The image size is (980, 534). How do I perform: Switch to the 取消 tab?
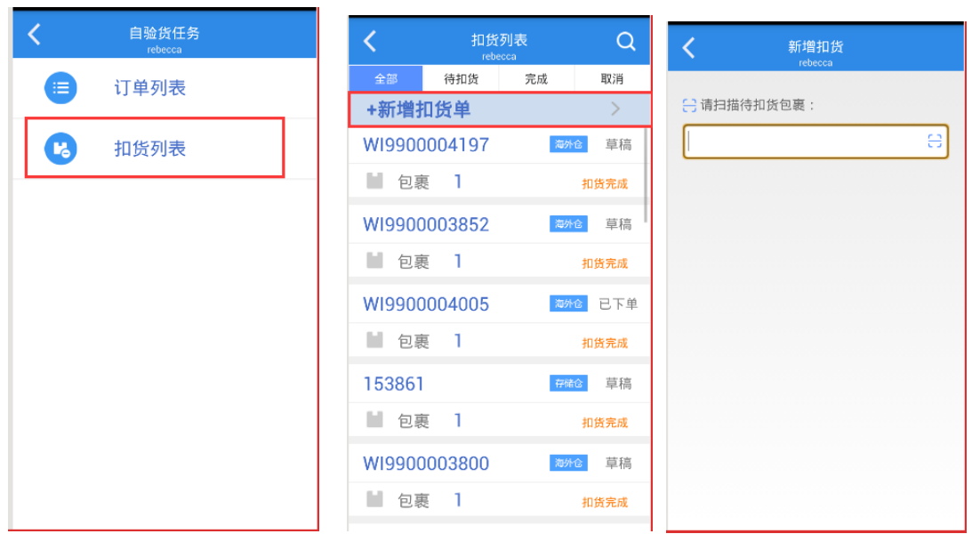612,79
